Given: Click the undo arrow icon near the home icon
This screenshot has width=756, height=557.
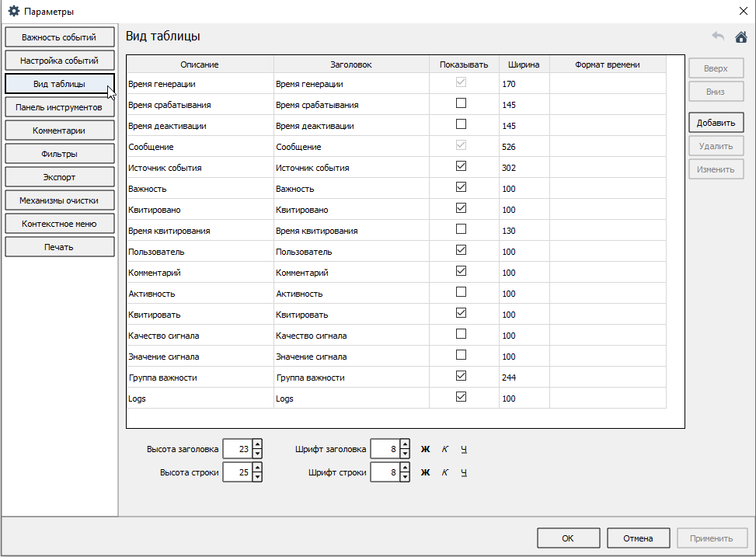Looking at the screenshot, I should pyautogui.click(x=718, y=37).
